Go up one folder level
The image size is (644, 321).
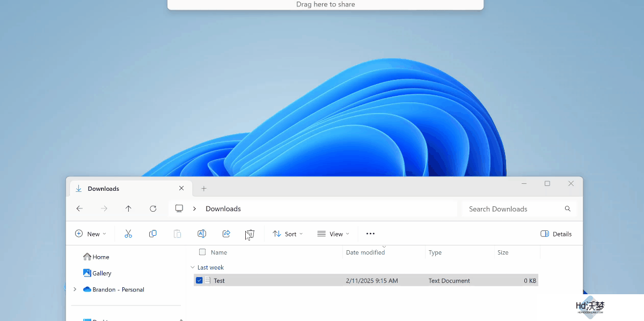click(x=128, y=208)
